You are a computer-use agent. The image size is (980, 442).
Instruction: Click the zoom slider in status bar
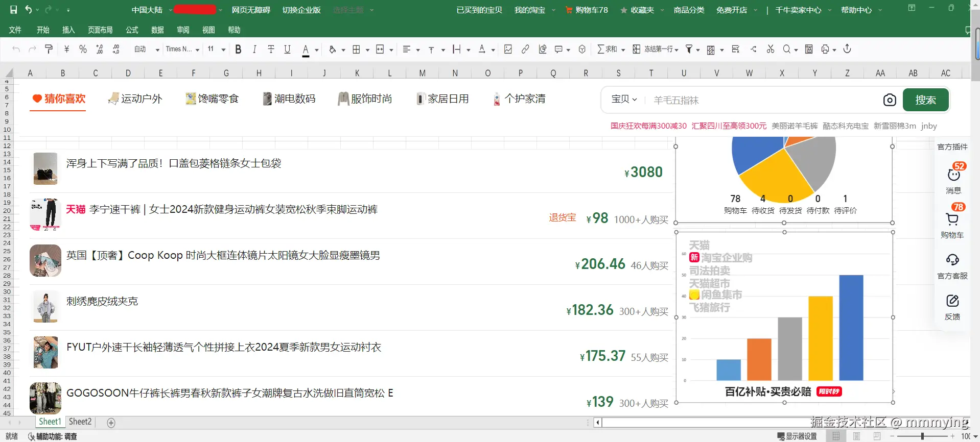point(922,436)
